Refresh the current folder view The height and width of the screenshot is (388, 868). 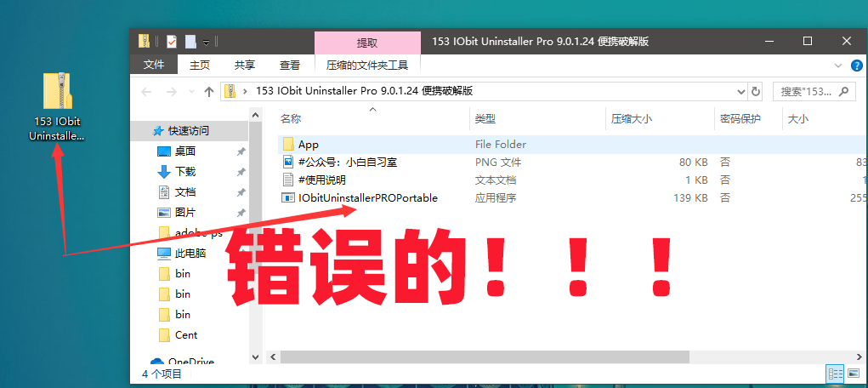click(x=755, y=91)
